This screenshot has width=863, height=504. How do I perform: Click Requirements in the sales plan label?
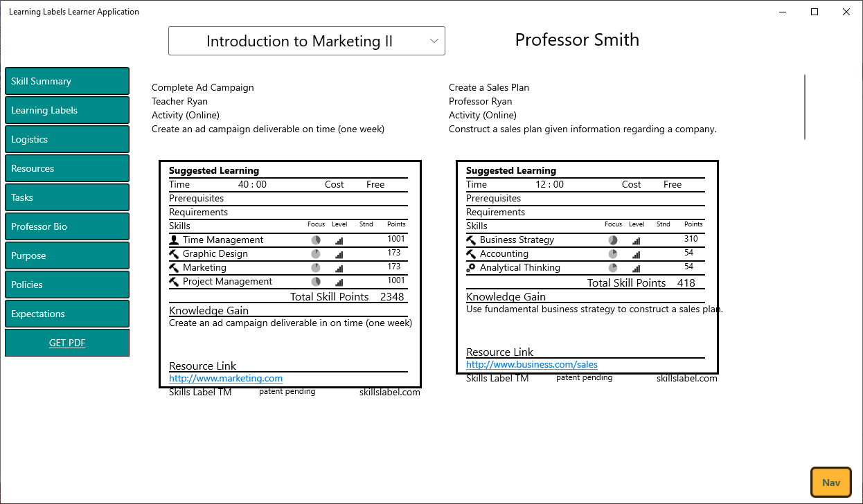click(x=495, y=213)
